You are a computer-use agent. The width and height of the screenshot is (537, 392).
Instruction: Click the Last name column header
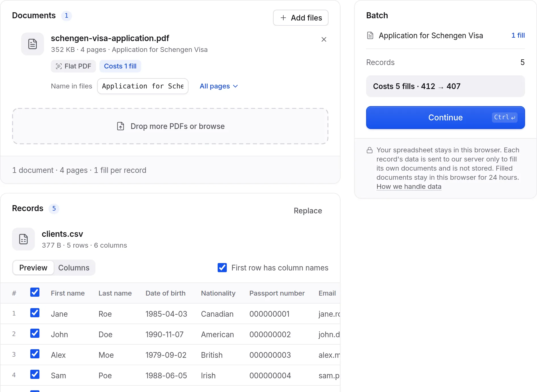pyautogui.click(x=115, y=293)
